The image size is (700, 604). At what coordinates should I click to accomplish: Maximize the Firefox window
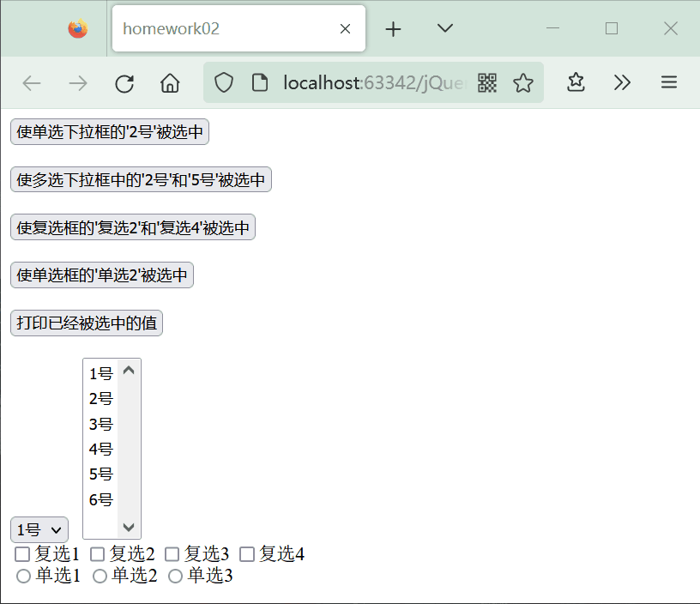(612, 28)
